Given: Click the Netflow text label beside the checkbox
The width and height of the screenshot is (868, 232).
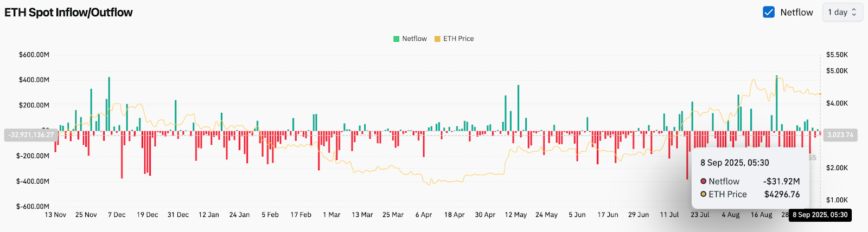Looking at the screenshot, I should [x=796, y=12].
